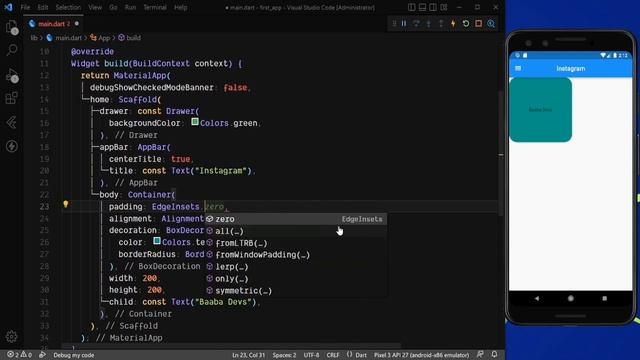The width and height of the screenshot is (640, 360).
Task: Step over in the debug toolbar
Action: point(416,24)
